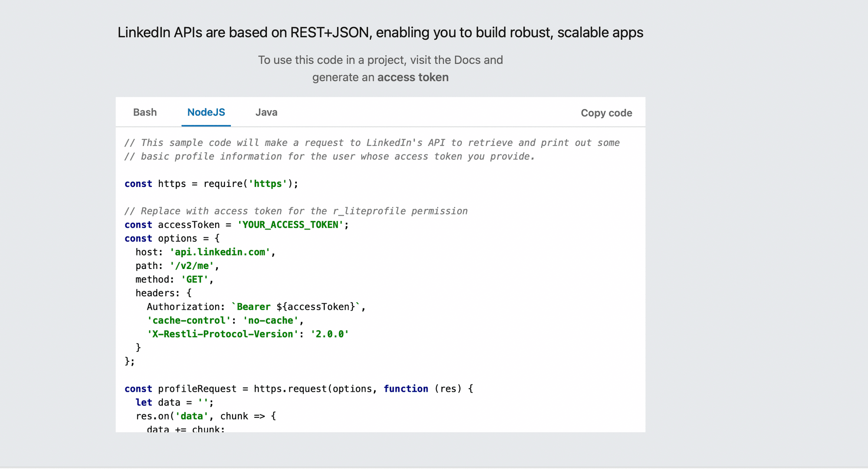Click the 'access token' bold text

point(413,77)
